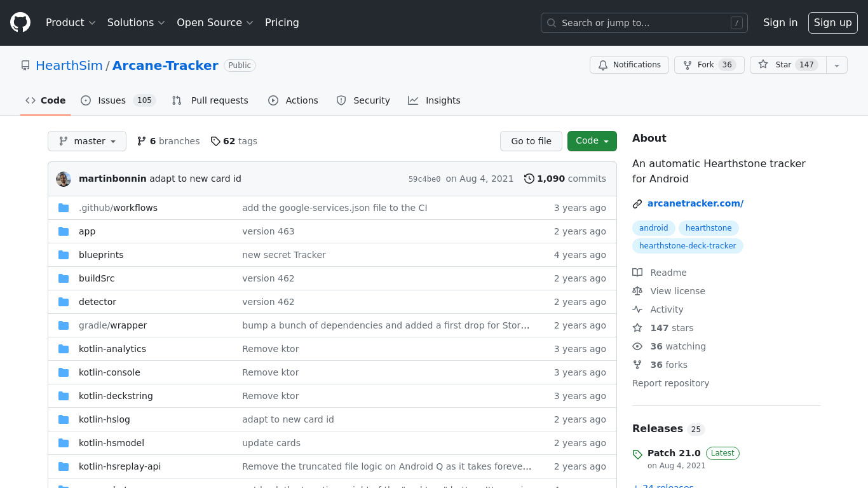
Task: Open the star lists dropdown arrow
Action: click(x=837, y=65)
